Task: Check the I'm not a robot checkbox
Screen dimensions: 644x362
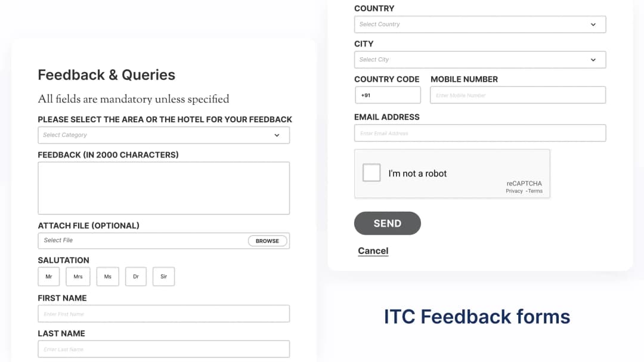Action: point(371,172)
